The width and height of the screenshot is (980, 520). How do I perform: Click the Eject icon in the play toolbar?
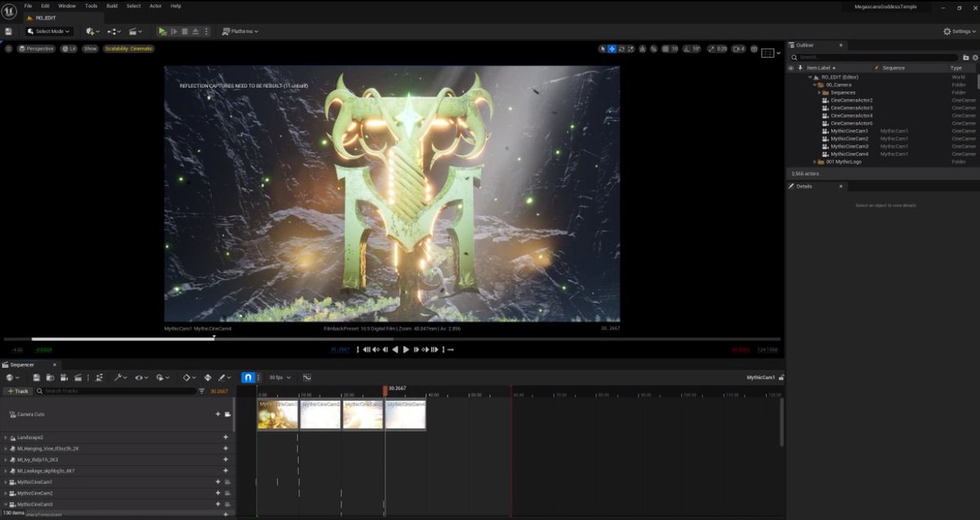(x=194, y=31)
